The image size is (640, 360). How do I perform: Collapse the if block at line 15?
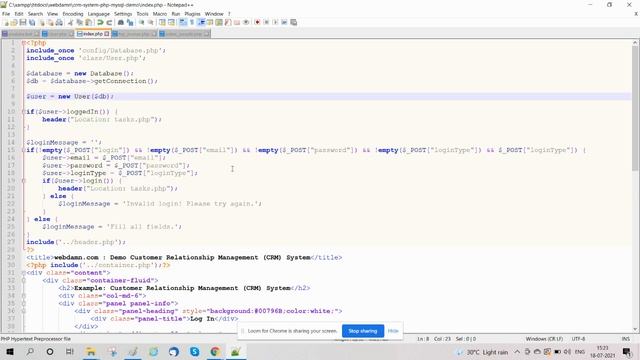(x=24, y=150)
